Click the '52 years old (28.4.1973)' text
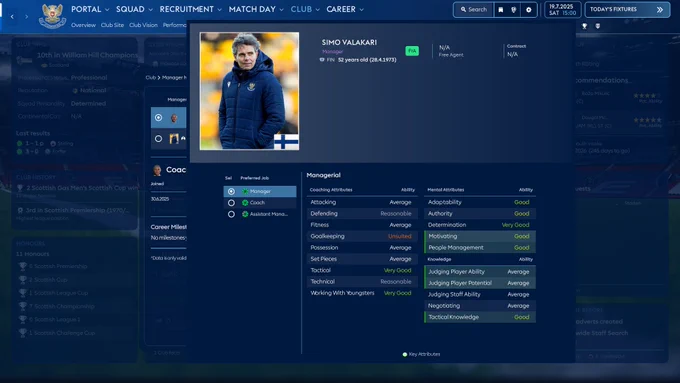 click(x=367, y=60)
